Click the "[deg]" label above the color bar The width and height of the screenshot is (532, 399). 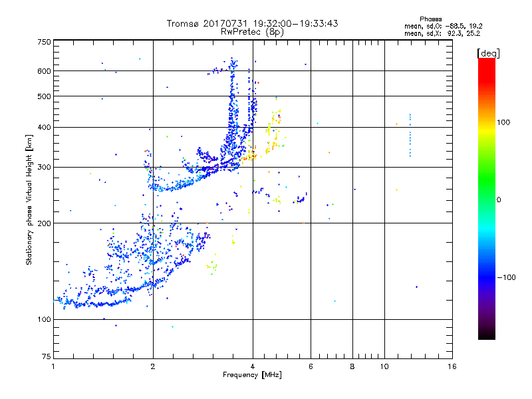coord(488,53)
